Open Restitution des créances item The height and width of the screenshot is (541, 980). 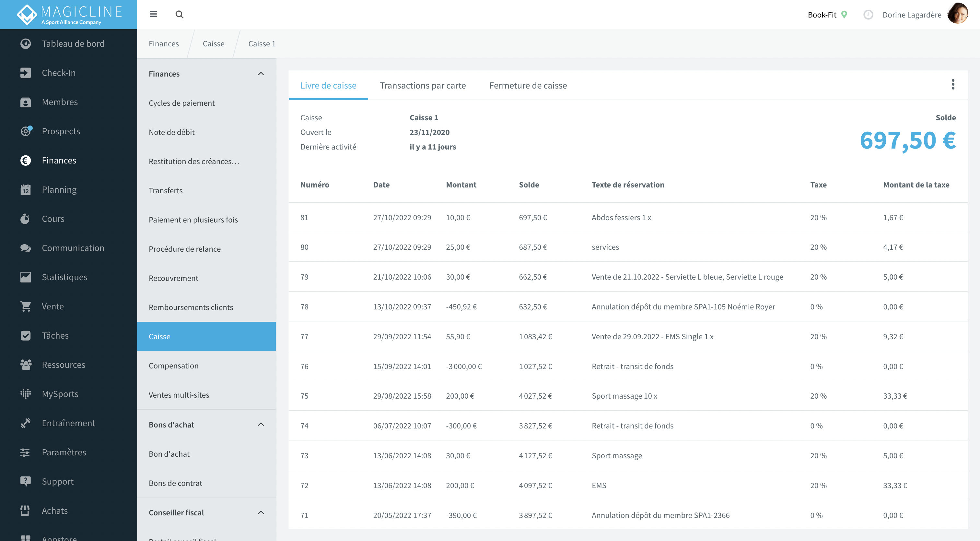coord(206,162)
